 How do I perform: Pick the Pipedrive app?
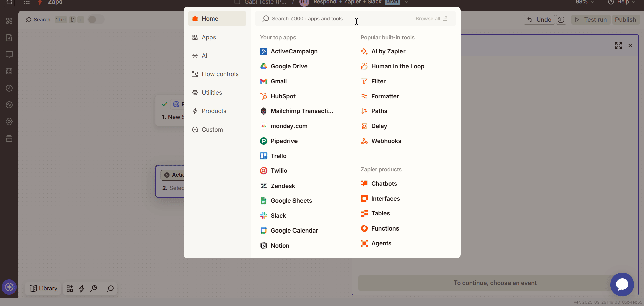279,141
